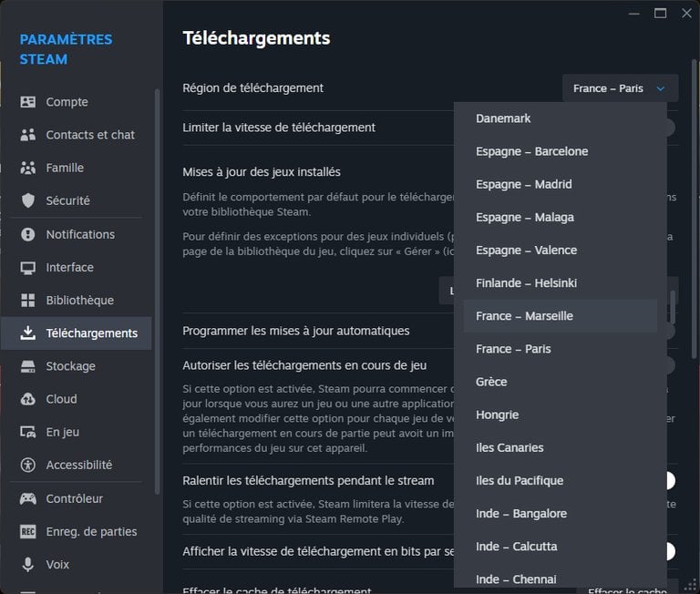Screen dimensions: 700x594
Task: Click the Cloud sync icon
Action: click(27, 399)
